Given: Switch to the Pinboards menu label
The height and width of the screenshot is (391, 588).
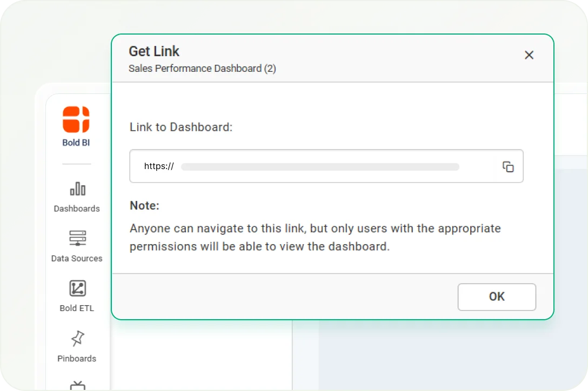Looking at the screenshot, I should coord(77,359).
